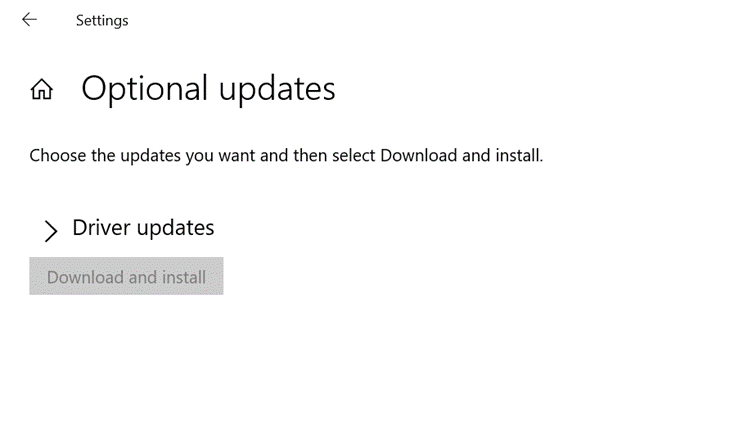Click the word Settings in the title bar
The height and width of the screenshot is (443, 752).
102,20
